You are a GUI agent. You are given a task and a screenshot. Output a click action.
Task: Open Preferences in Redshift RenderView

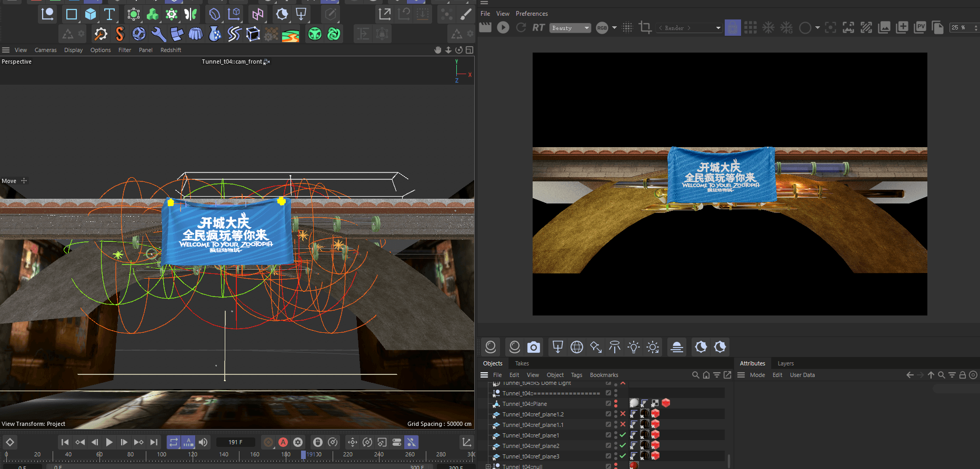531,14
